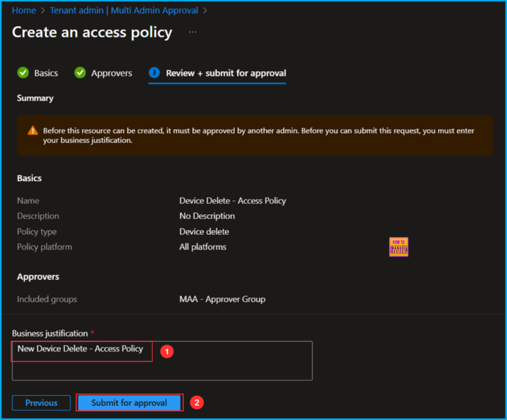Switch to the Approvers tab

(x=111, y=73)
